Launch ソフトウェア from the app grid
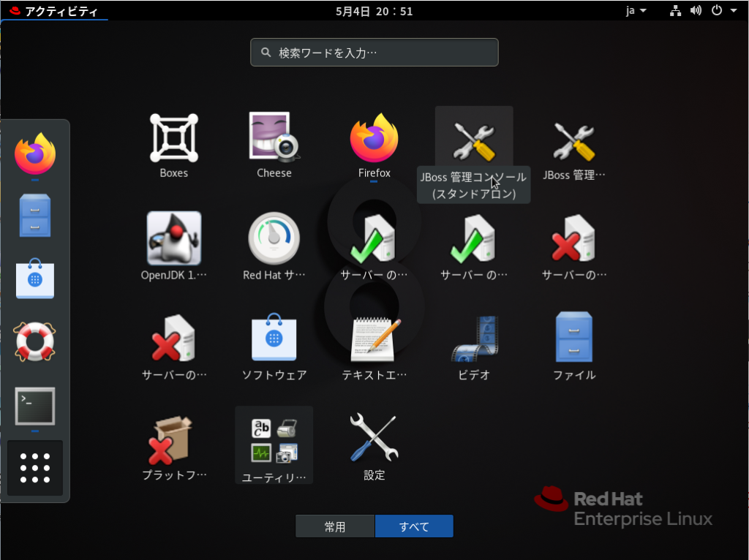Image resolution: width=749 pixels, height=560 pixels. click(274, 346)
